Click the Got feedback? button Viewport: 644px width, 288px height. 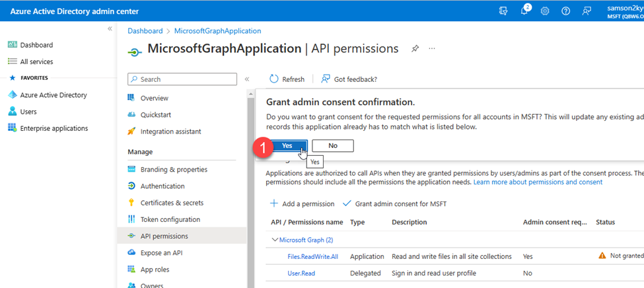[x=349, y=79]
